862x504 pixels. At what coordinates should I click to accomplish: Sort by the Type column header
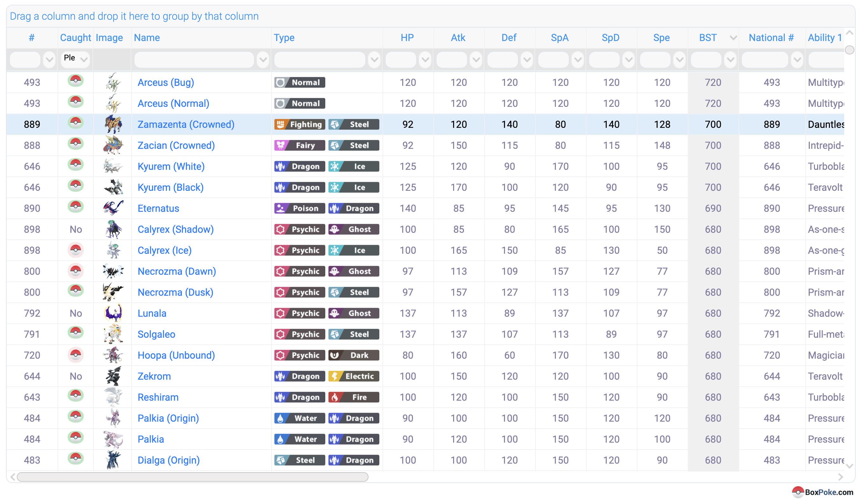284,38
